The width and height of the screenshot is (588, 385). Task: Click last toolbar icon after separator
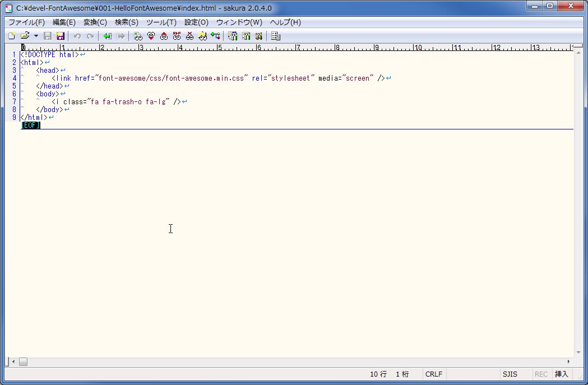276,36
